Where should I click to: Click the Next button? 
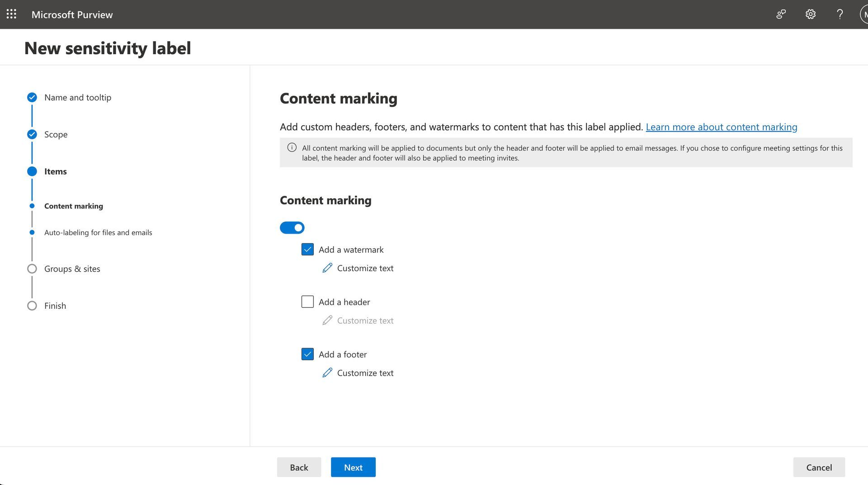(353, 467)
